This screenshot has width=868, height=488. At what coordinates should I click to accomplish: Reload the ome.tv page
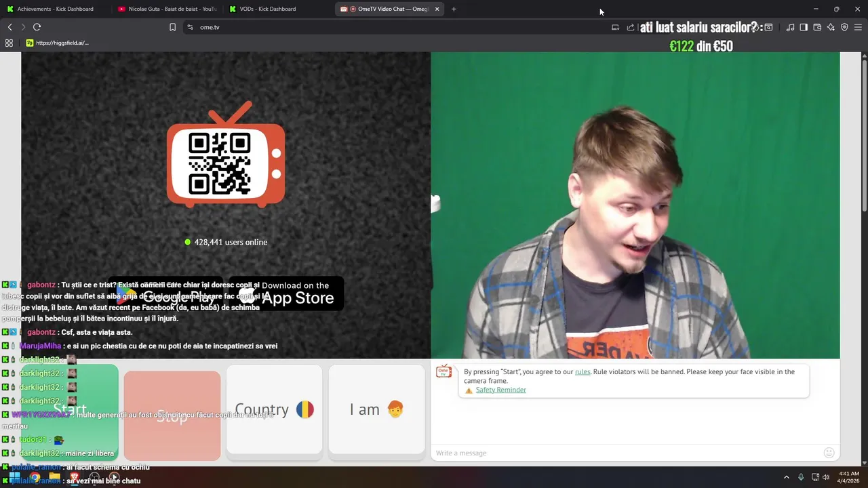[37, 27]
